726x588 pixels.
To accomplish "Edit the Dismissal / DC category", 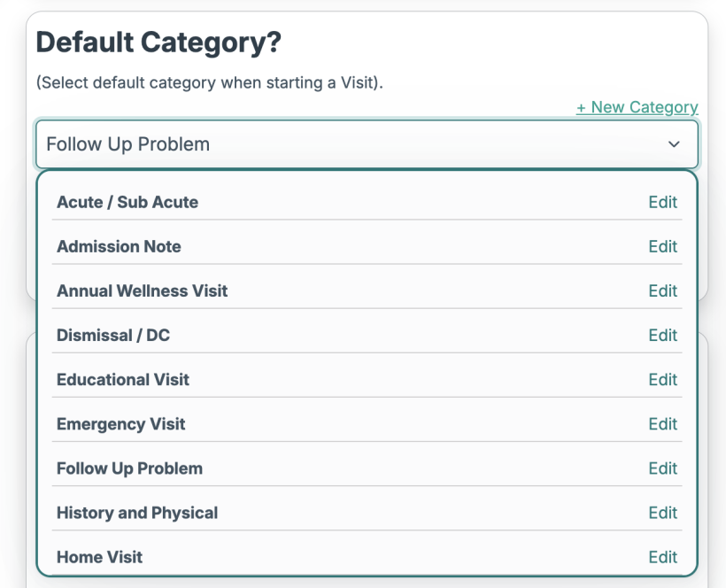I will pyautogui.click(x=662, y=335).
